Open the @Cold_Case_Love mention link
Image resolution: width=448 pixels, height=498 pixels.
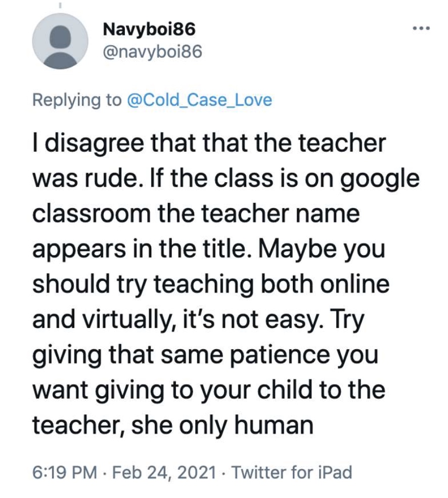pos(199,100)
